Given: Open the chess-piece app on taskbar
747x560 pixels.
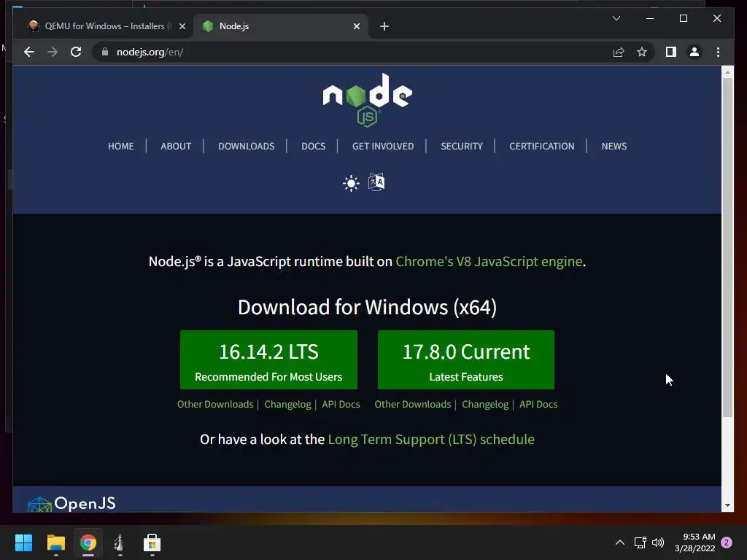Looking at the screenshot, I should click(120, 542).
